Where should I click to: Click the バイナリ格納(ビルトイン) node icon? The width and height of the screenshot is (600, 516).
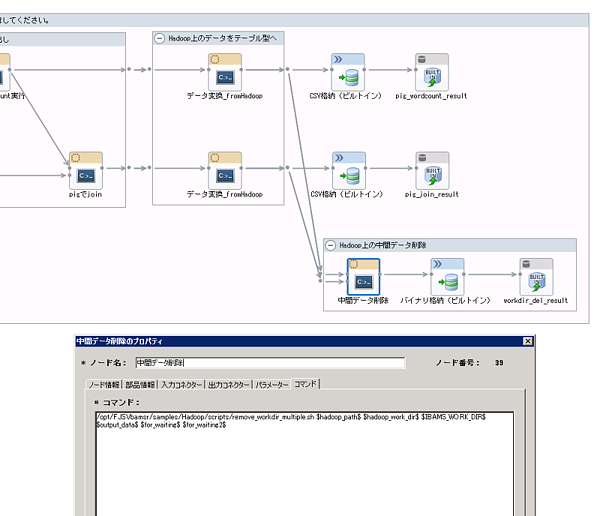(448, 277)
